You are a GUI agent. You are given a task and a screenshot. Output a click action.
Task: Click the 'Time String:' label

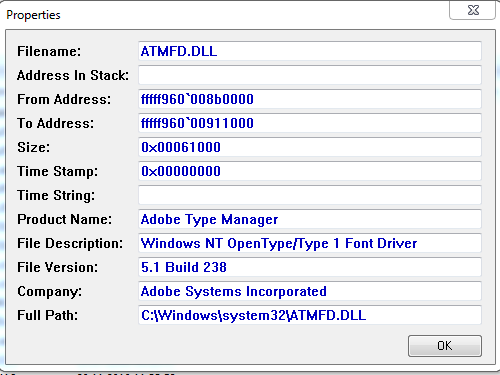coord(56,196)
